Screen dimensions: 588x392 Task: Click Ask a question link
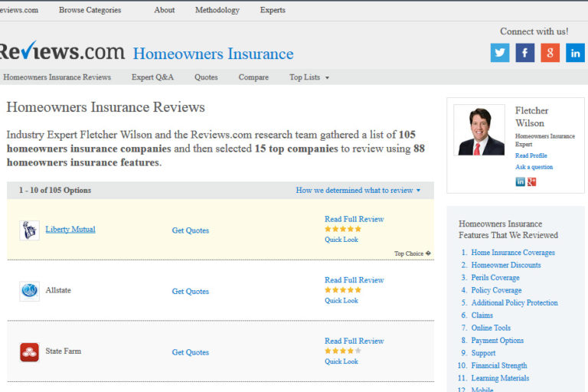[x=534, y=167]
